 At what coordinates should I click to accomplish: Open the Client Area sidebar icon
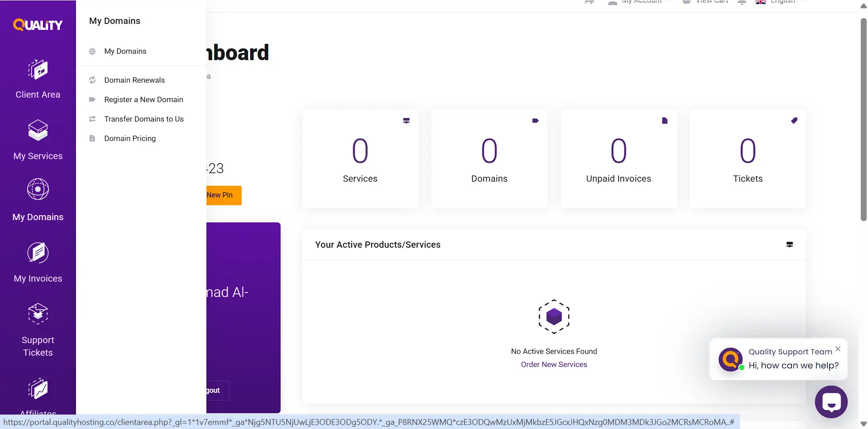[38, 70]
